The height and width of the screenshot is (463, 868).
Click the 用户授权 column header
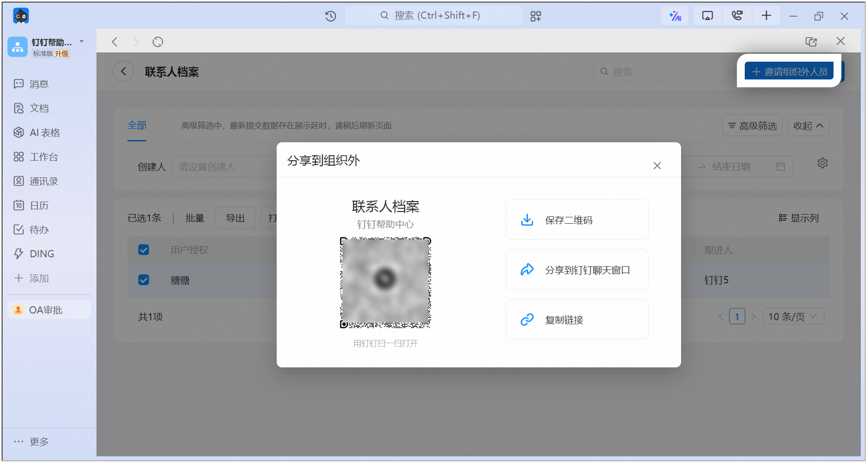click(x=189, y=250)
